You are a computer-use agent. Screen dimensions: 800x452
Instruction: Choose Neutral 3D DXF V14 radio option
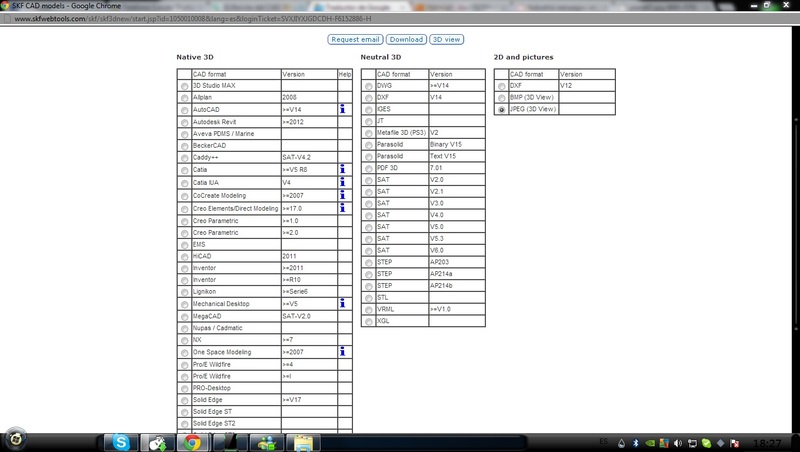(x=369, y=98)
